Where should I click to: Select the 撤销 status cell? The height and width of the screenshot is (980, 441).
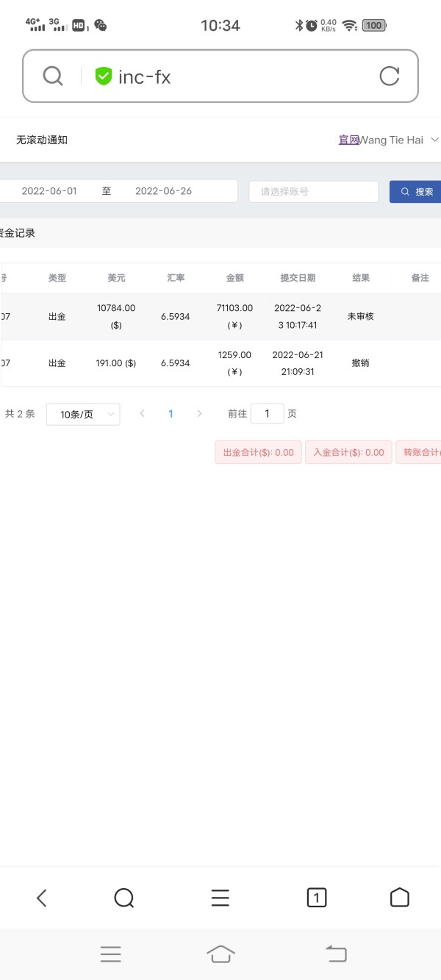(361, 363)
